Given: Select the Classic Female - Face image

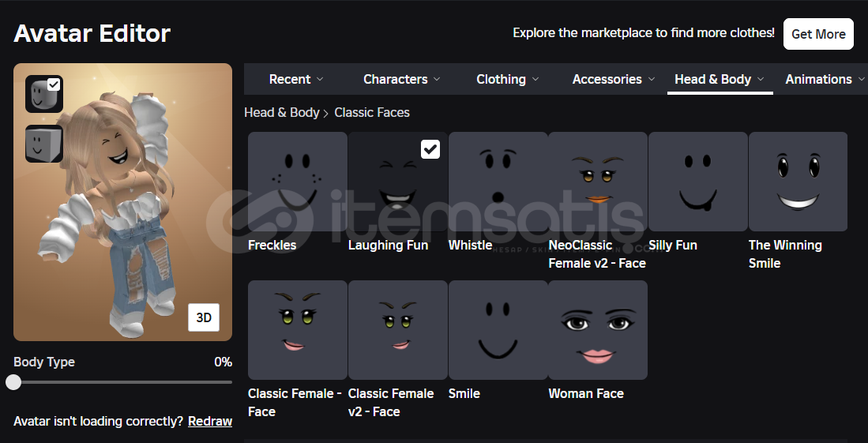Looking at the screenshot, I should pyautogui.click(x=298, y=330).
